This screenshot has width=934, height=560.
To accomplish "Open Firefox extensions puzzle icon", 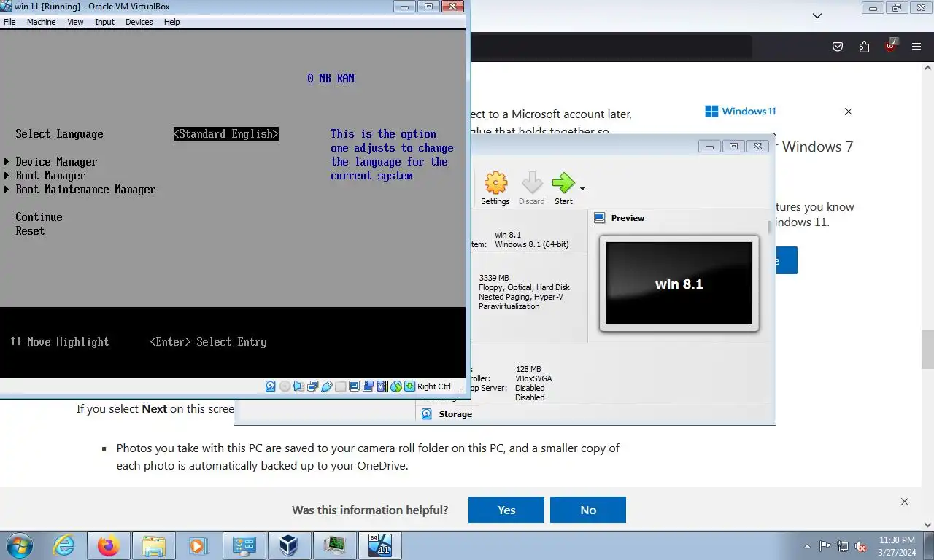I will [864, 47].
